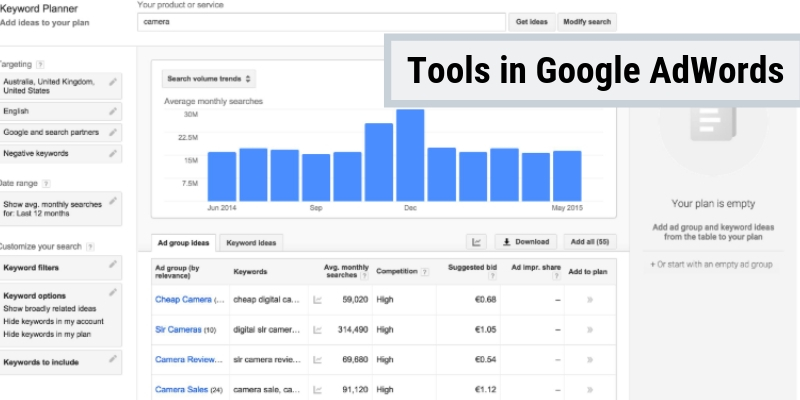Click pencil icon beside English language

pos(113,111)
